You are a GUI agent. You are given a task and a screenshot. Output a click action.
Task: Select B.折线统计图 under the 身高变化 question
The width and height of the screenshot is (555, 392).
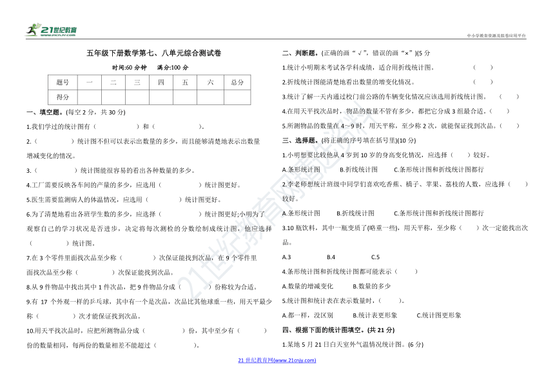tap(358, 170)
